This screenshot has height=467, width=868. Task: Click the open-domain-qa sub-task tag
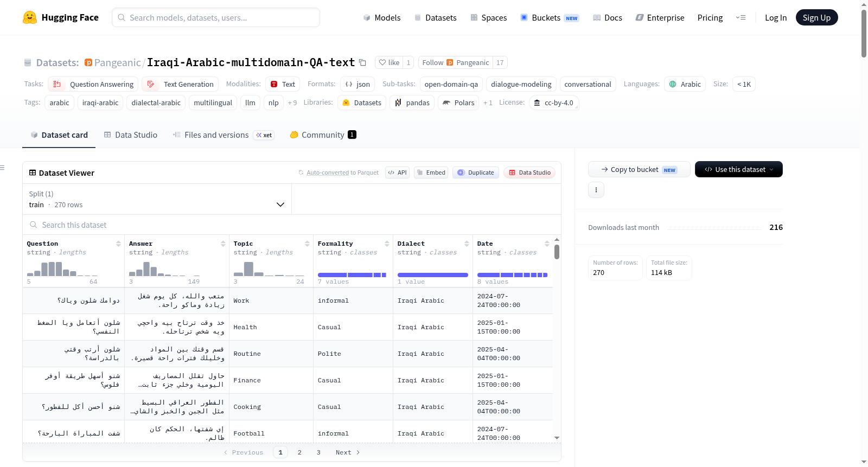[451, 84]
